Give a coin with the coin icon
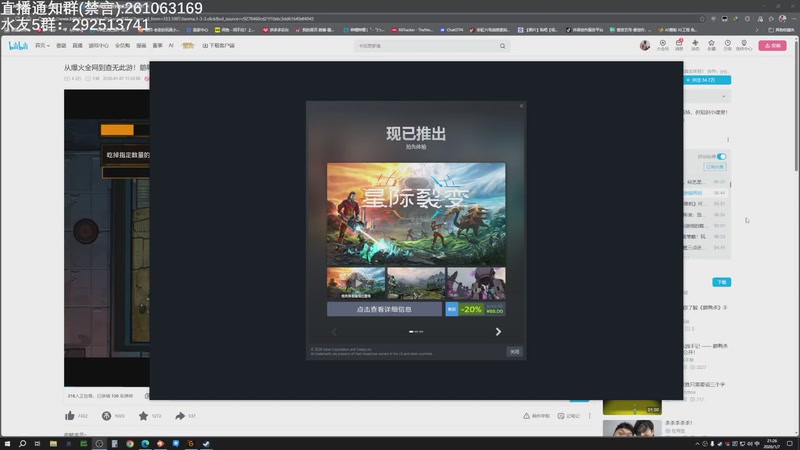This screenshot has height=450, width=800. coord(106,416)
